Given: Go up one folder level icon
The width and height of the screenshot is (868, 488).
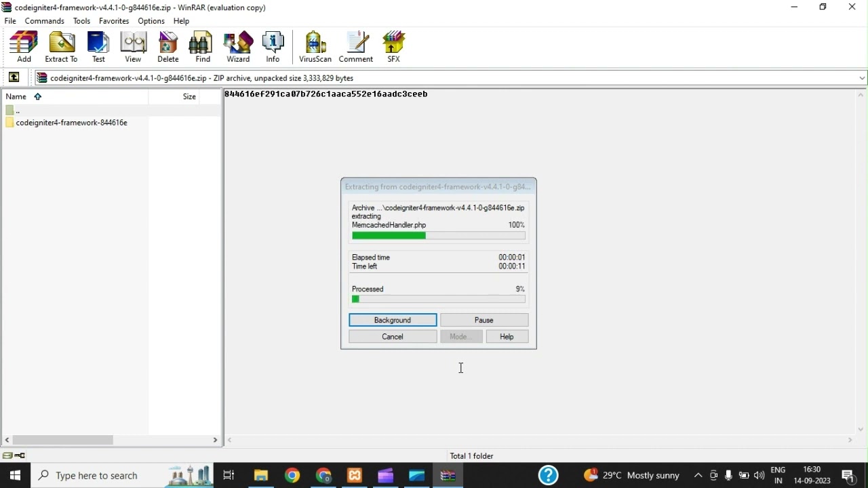Looking at the screenshot, I should pyautogui.click(x=14, y=78).
